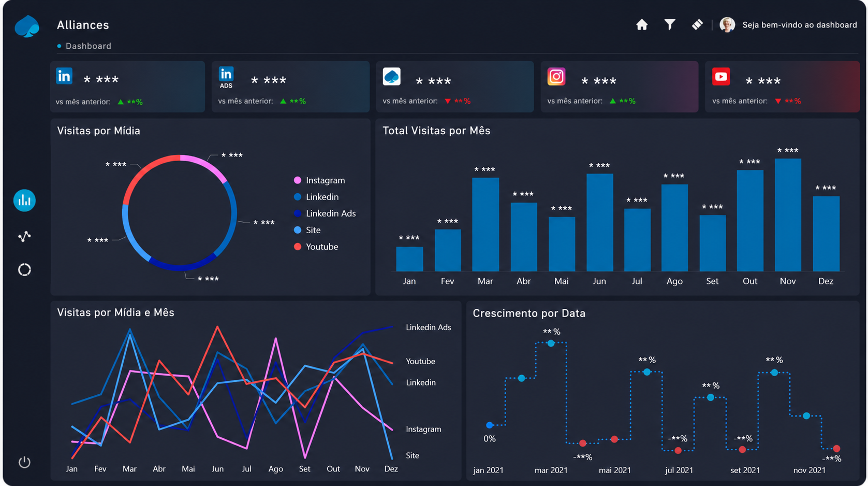Click red down arrow on YouTube card
This screenshot has height=486, width=868.
pyautogui.click(x=778, y=102)
